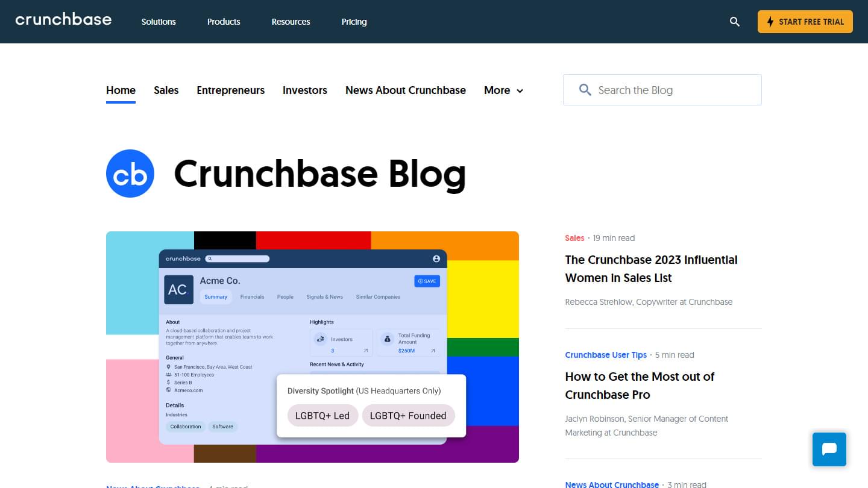This screenshot has height=488, width=868.
Task: Click author Rebecca Strehlow text
Action: tap(649, 302)
